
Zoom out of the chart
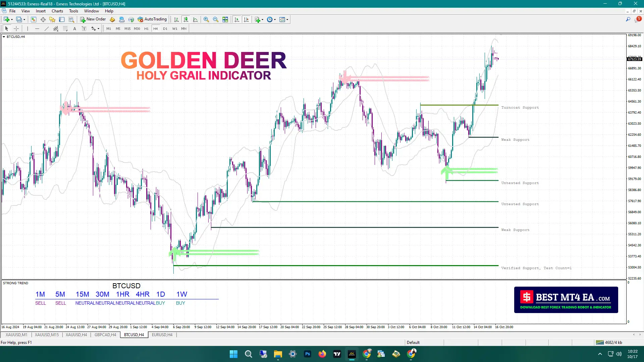pyautogui.click(x=216, y=19)
